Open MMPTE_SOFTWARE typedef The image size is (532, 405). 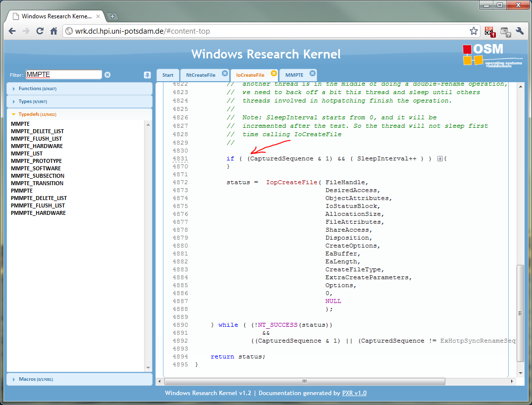(36, 168)
